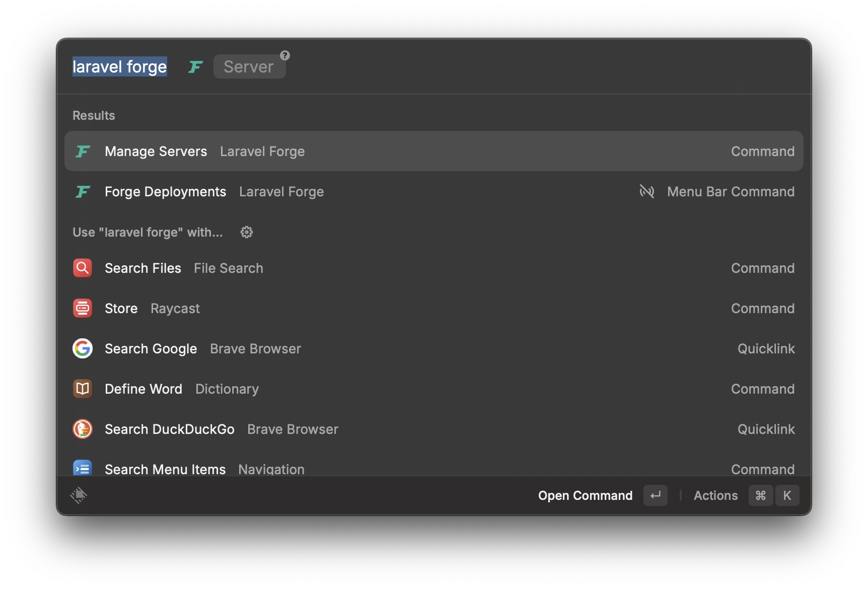Screen dimensions: 868x590
Task: Click the disabled menu bar indicator icon
Action: coord(647,191)
